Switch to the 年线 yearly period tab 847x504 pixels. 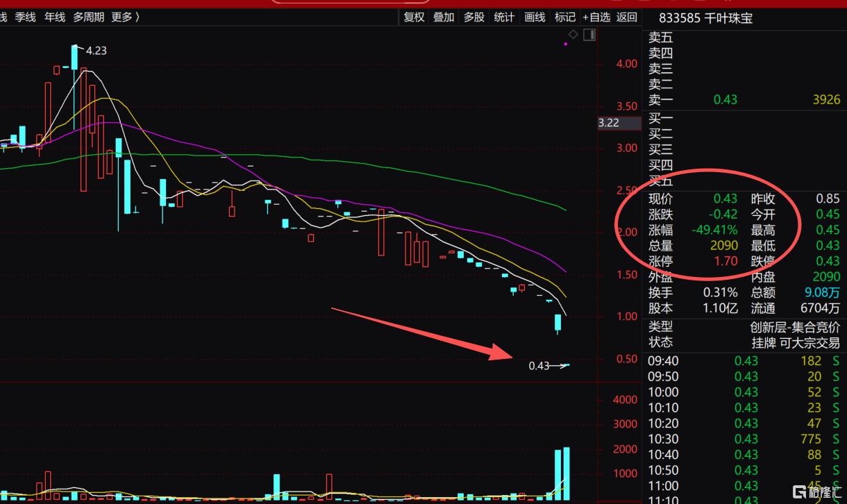point(55,17)
